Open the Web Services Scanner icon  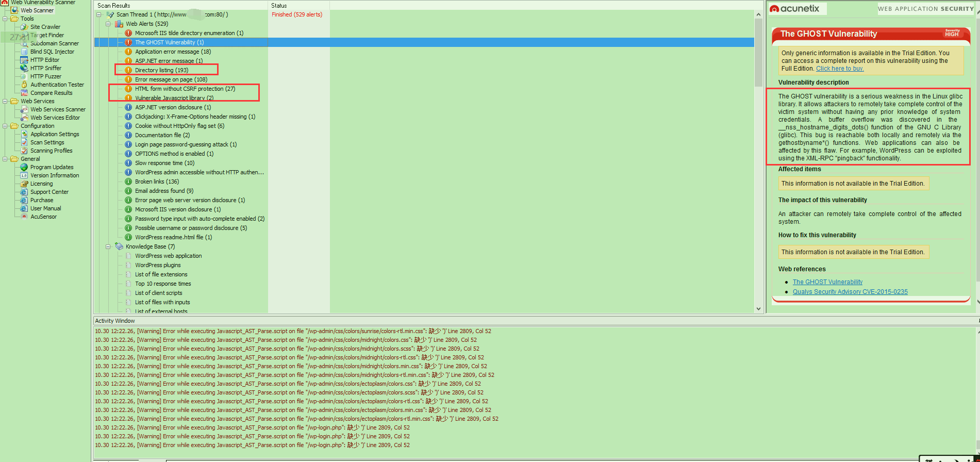(x=24, y=109)
